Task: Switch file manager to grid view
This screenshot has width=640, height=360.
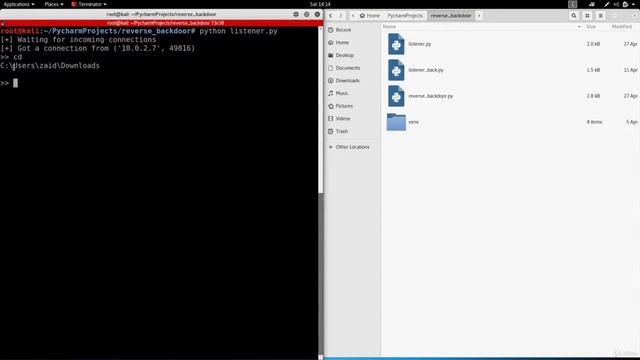Action: pos(587,16)
